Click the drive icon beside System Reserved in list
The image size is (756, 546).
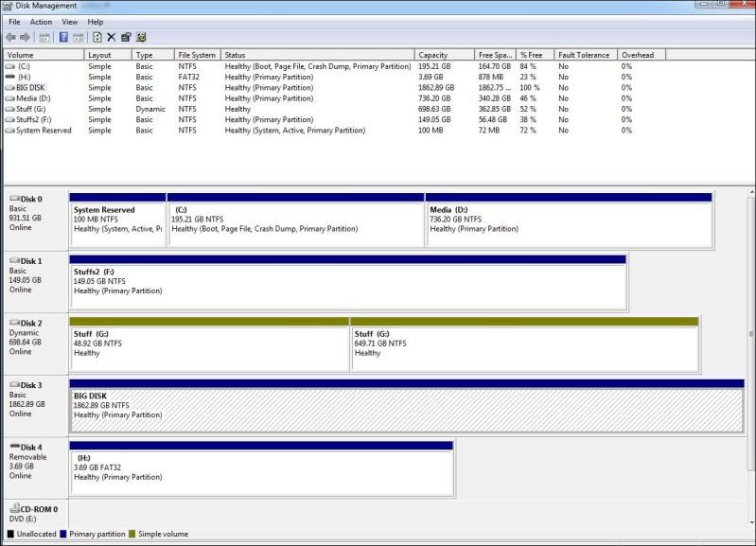click(10, 131)
